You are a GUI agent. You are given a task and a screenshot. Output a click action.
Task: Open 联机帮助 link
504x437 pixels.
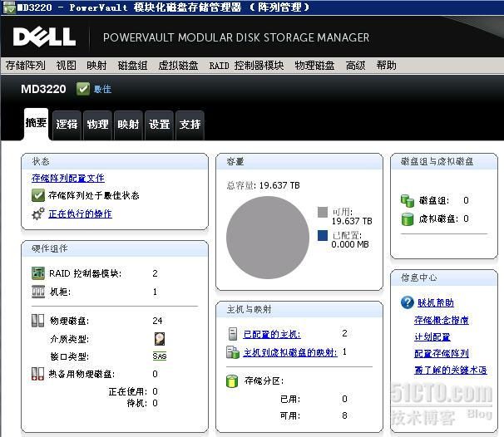[436, 302]
